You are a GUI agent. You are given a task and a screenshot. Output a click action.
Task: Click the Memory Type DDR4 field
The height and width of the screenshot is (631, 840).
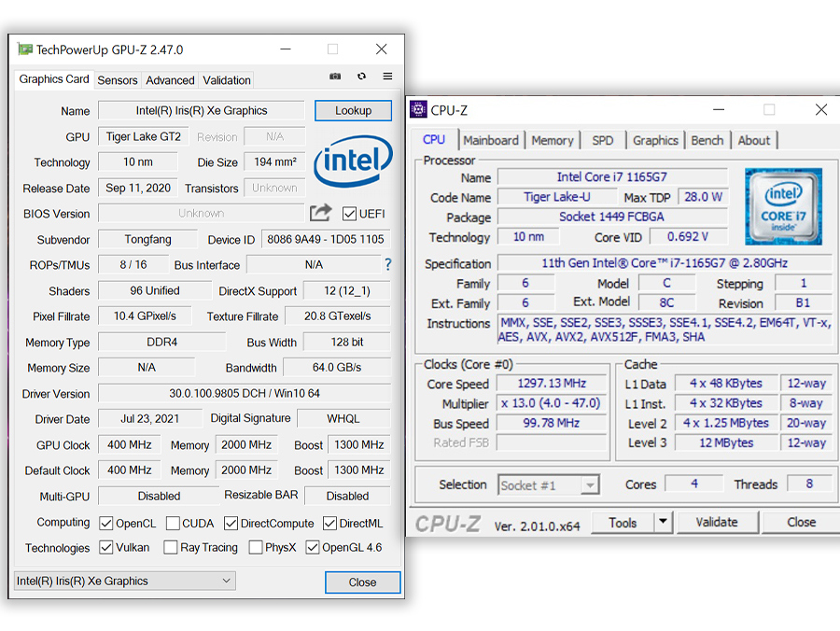pyautogui.click(x=161, y=342)
